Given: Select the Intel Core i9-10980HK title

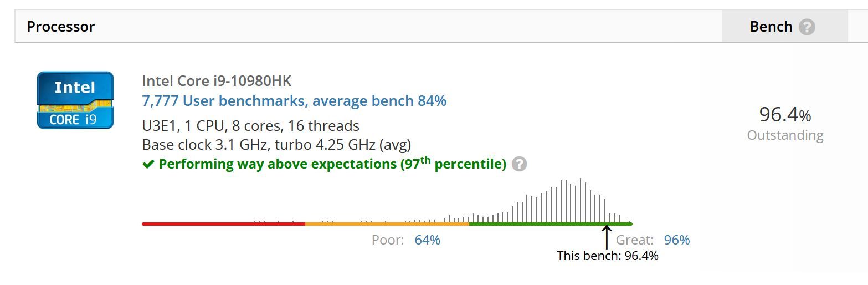Looking at the screenshot, I should (217, 81).
